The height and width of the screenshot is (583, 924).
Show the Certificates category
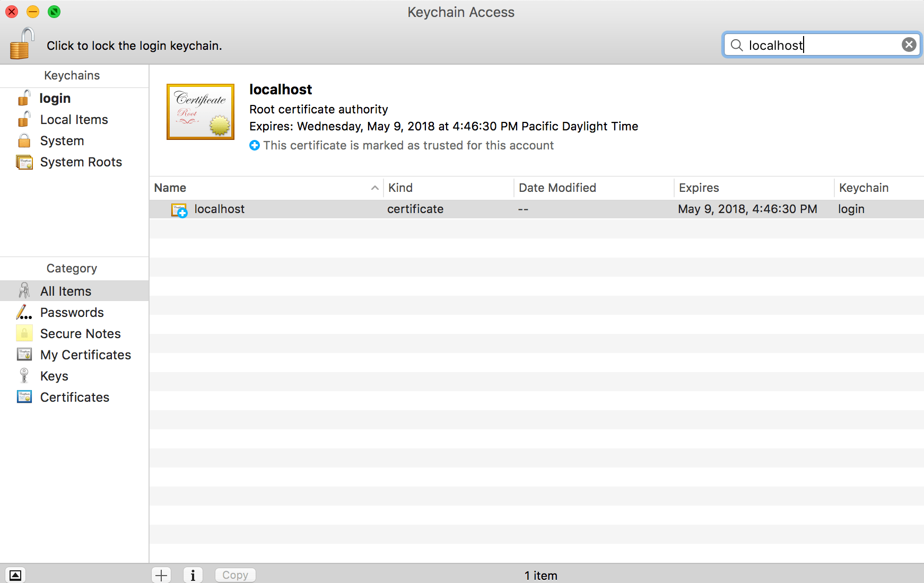74,397
